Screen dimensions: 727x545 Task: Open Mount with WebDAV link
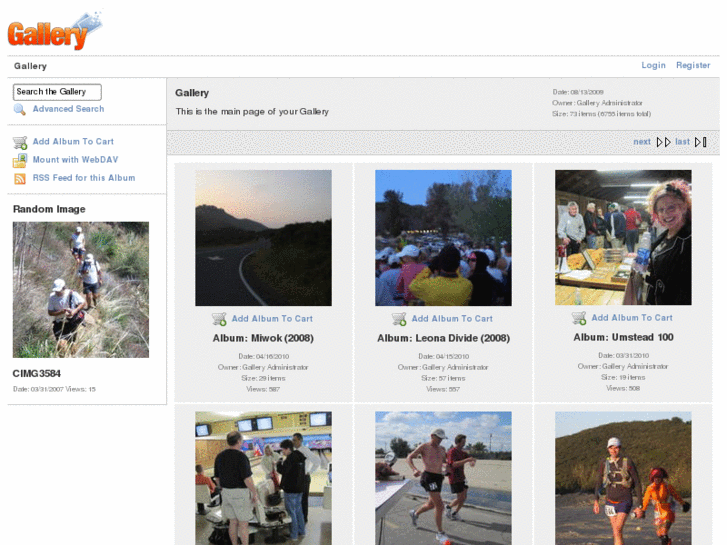pyautogui.click(x=76, y=160)
